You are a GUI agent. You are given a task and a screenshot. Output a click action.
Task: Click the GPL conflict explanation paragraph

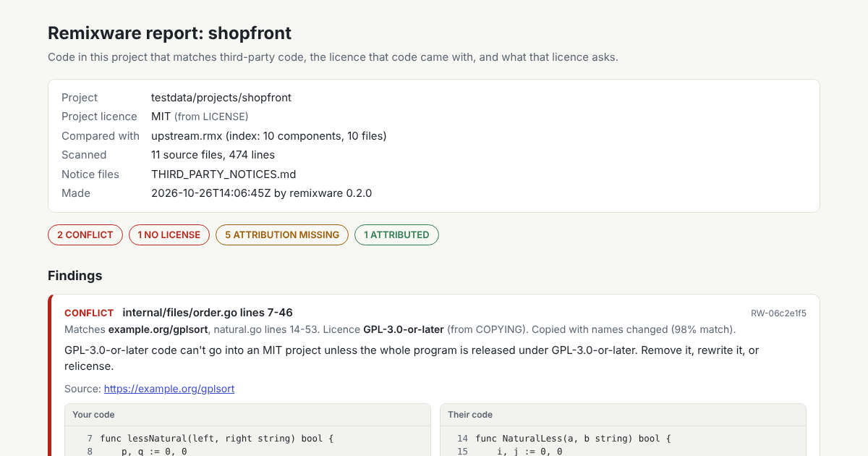tap(412, 358)
